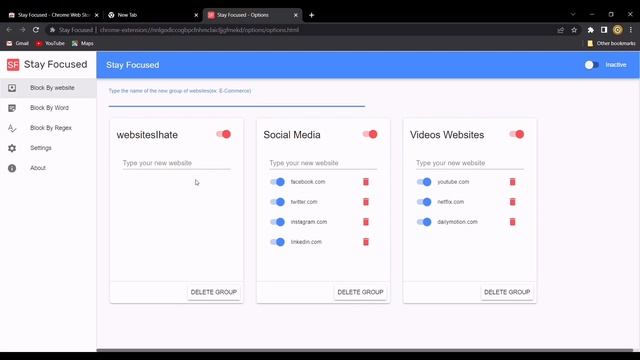Click the Stay Focused SF logo
Screen dimensions: 640x360
[x=13, y=64]
